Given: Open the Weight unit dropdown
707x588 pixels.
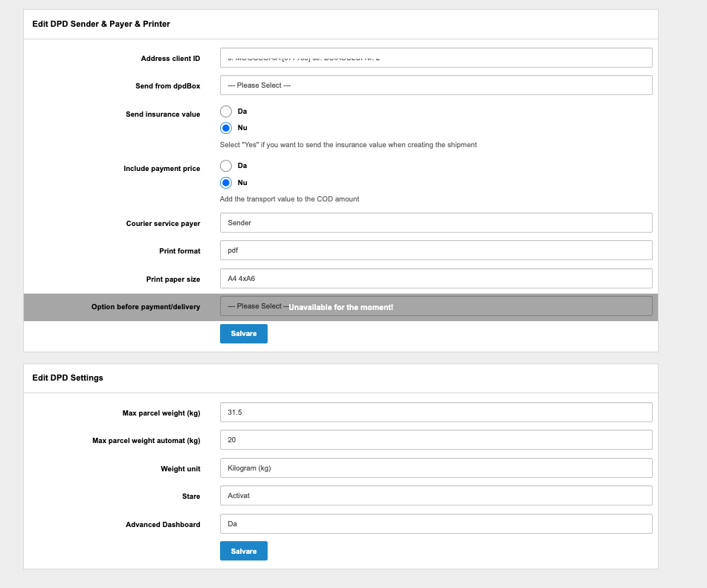Looking at the screenshot, I should 436,468.
